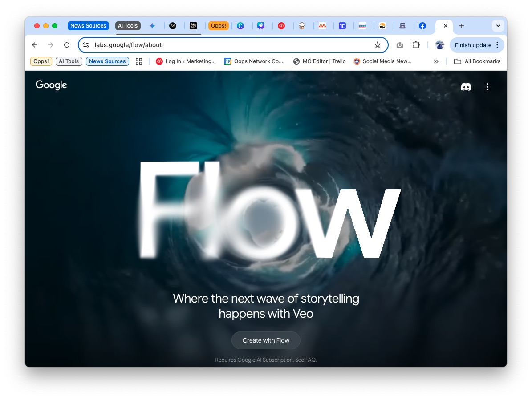Switch to the red circle M tab

281,26
